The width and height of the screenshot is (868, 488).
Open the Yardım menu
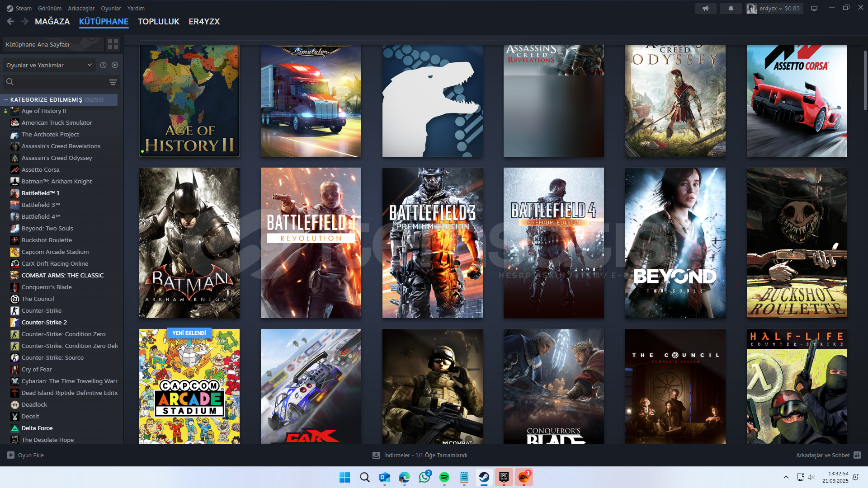(136, 8)
